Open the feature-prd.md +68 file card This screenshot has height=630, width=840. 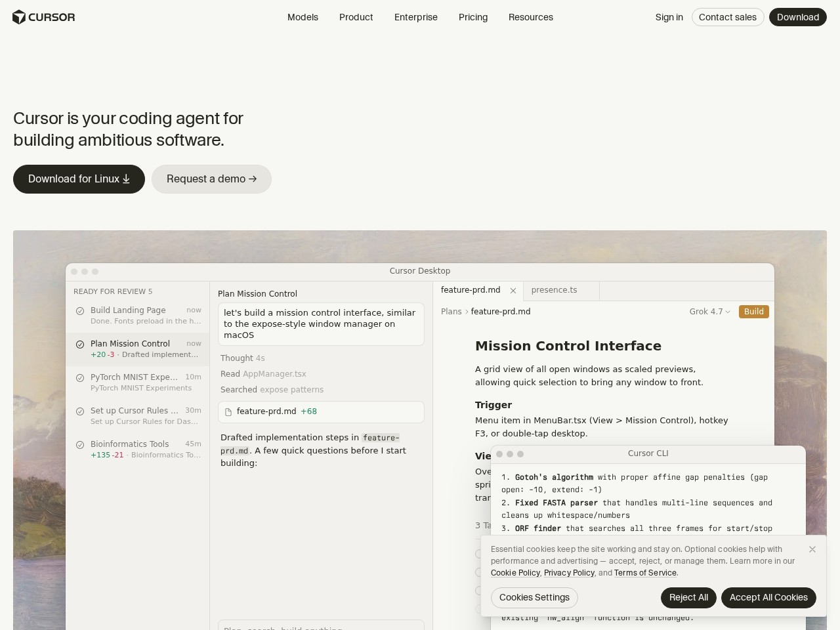tap(321, 412)
